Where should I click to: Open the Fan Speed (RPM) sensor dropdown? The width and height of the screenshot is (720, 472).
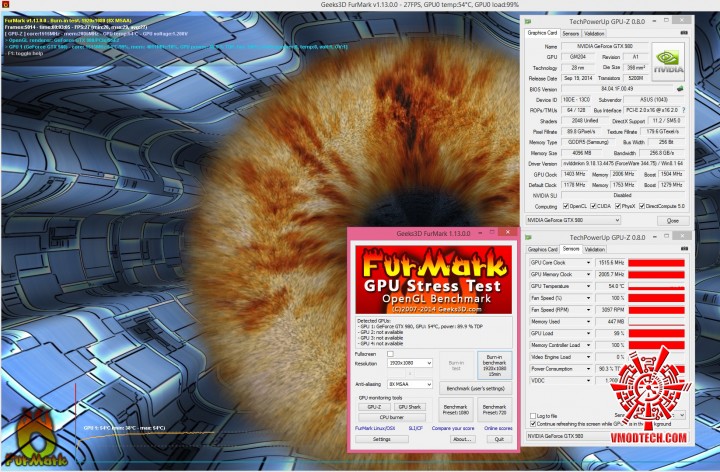588,310
